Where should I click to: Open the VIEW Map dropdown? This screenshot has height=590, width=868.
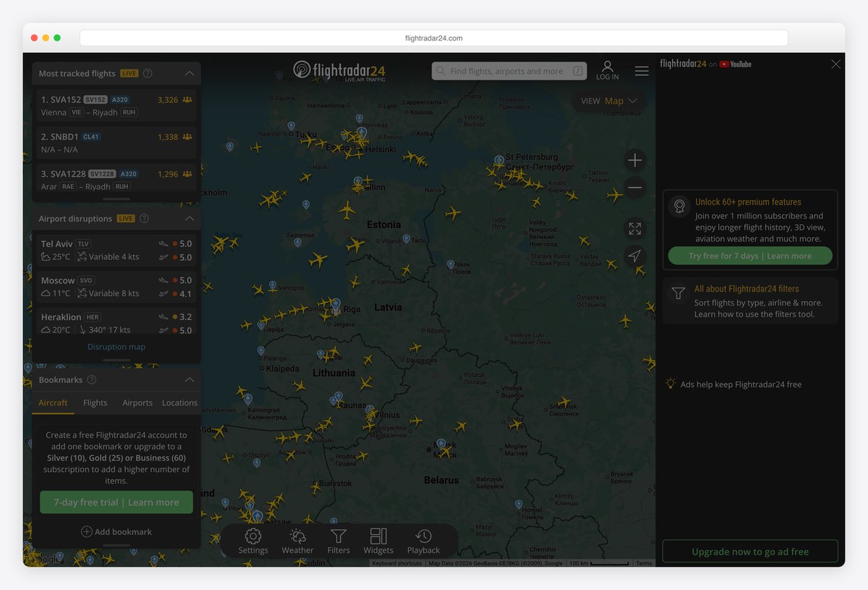610,101
